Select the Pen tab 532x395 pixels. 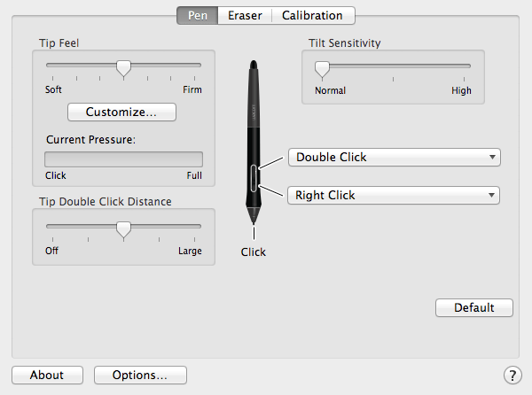coord(198,16)
